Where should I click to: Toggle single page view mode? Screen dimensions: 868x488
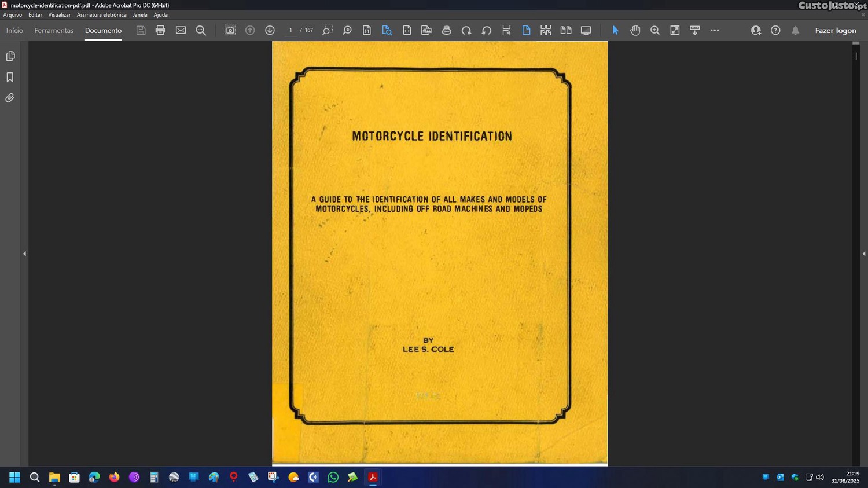pos(526,30)
